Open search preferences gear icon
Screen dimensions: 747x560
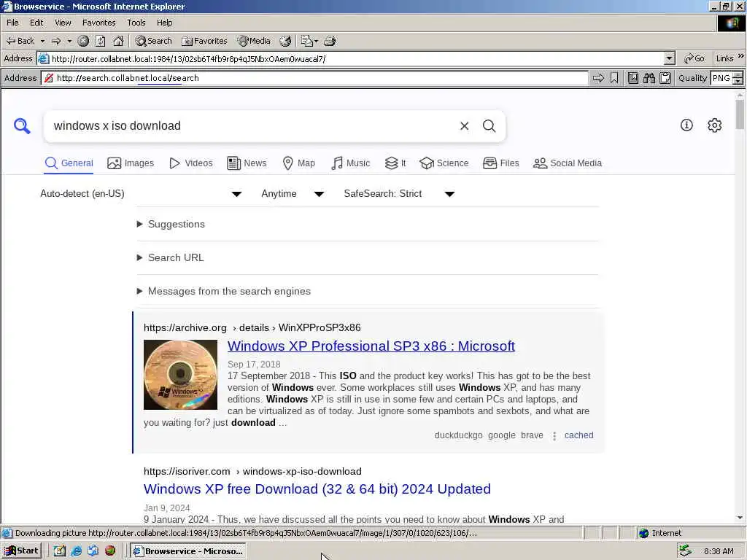click(x=715, y=125)
